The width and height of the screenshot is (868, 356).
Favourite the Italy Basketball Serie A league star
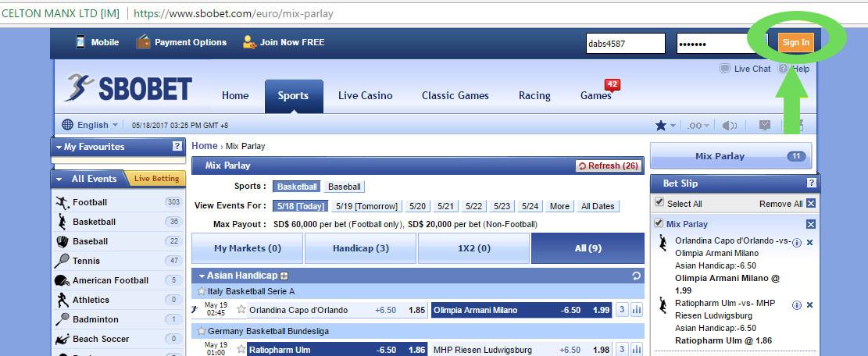tap(202, 290)
